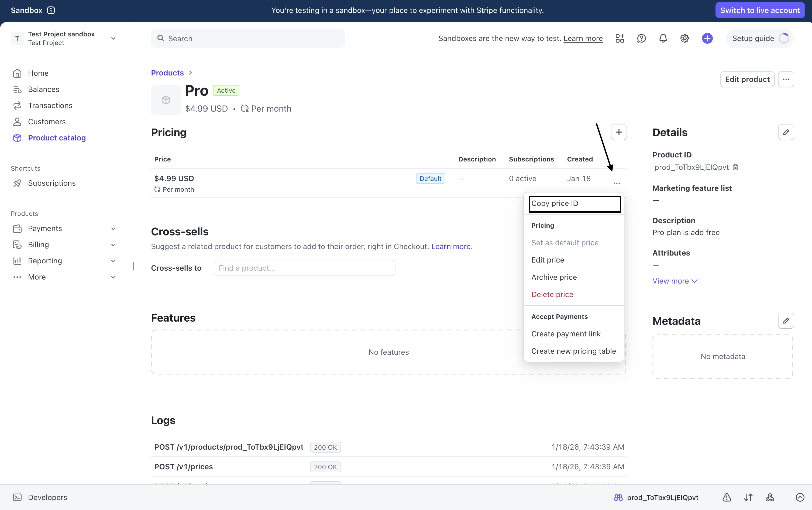Open the API errors warning in the status bar
The height and width of the screenshot is (510, 812).
tap(726, 497)
